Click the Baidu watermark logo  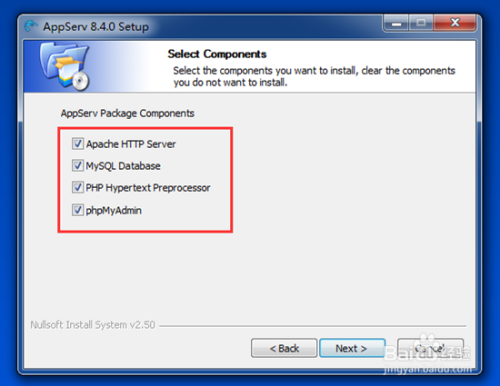coord(427,350)
